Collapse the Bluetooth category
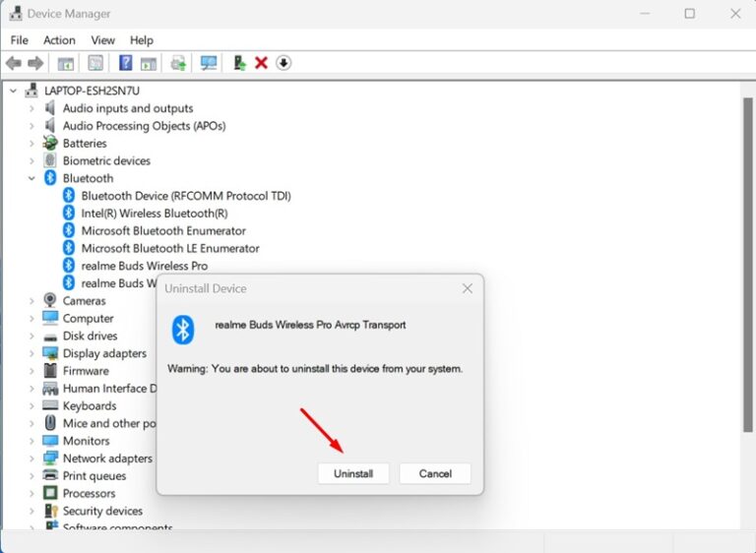 31,178
